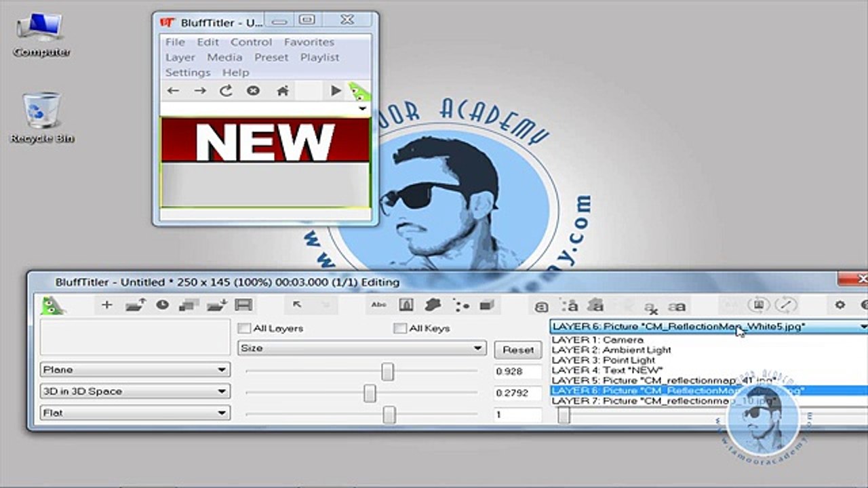Viewport: 868px width, 488px height.
Task: Click the second slider handle beside 0.2792
Action: (370, 393)
